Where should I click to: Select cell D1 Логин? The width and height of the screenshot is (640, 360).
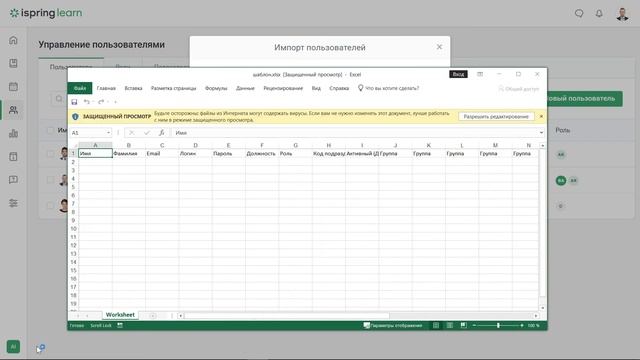(196, 153)
